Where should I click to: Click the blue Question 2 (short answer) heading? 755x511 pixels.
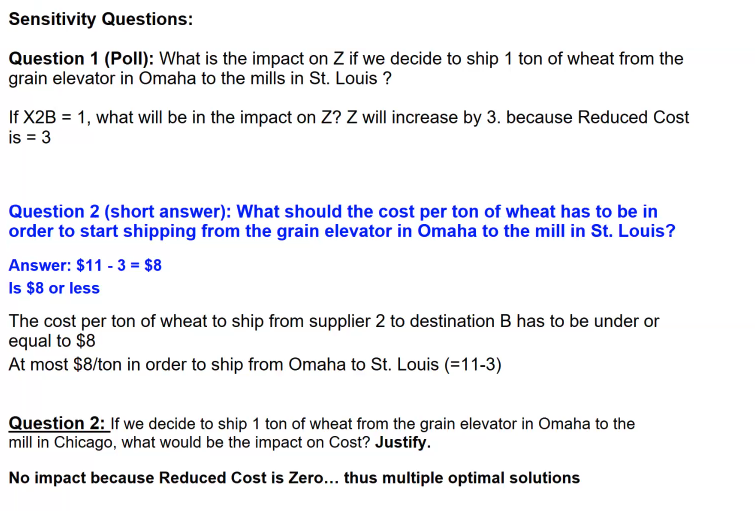[x=120, y=212]
